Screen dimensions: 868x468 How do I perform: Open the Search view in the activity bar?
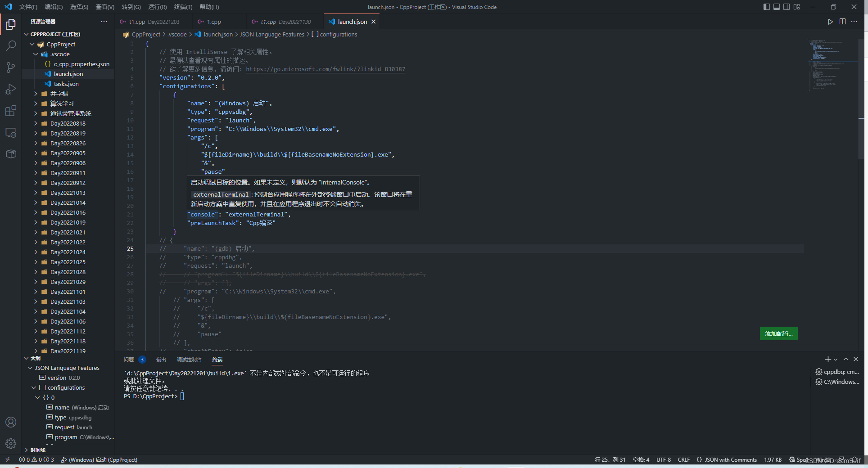coord(11,45)
